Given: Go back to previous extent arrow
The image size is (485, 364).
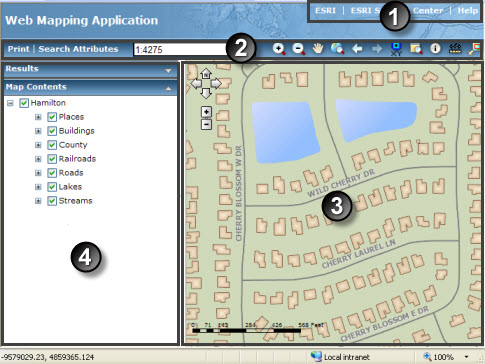Looking at the screenshot, I should click(357, 49).
